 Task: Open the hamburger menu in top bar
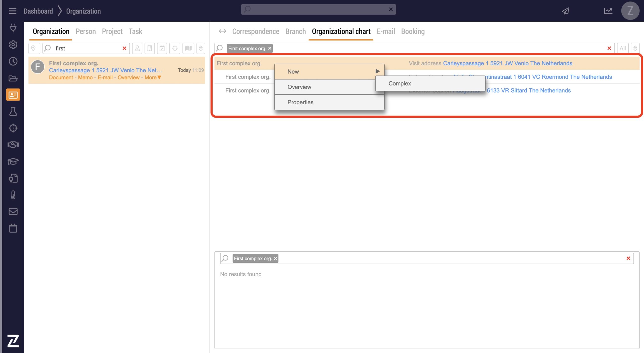click(12, 11)
